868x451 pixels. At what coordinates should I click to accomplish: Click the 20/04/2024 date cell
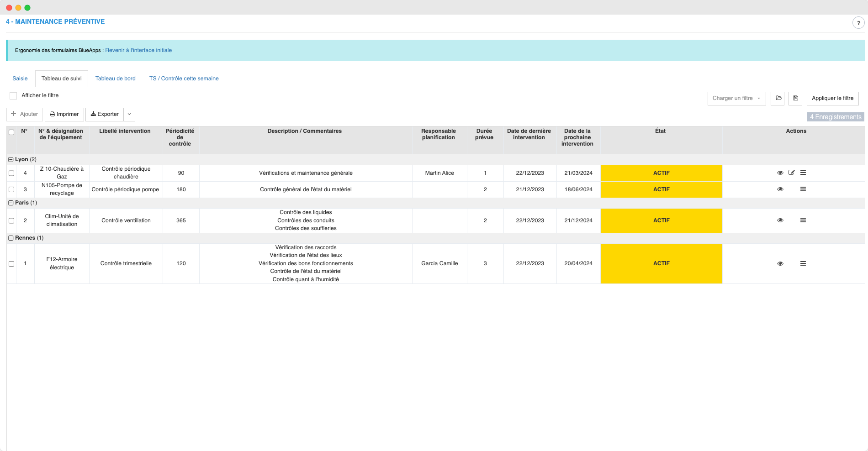tap(578, 263)
